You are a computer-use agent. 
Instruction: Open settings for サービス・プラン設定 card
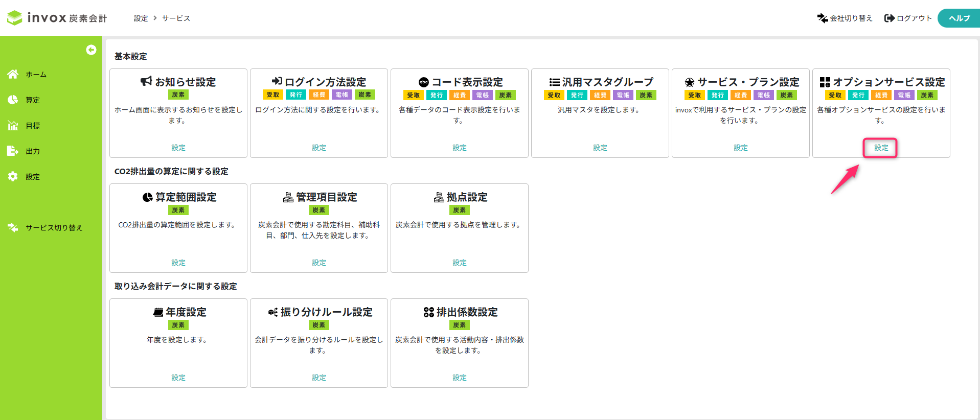[741, 148]
